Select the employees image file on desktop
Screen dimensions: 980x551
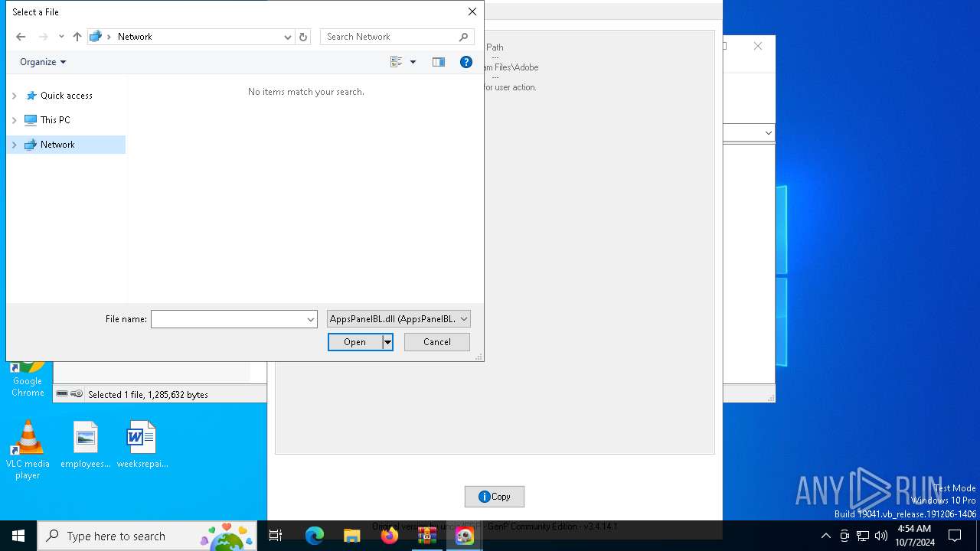point(86,445)
